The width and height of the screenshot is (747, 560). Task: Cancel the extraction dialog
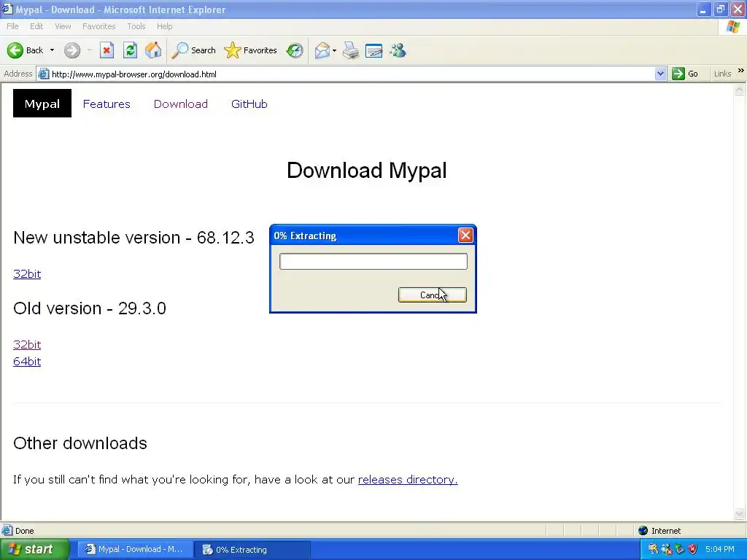pyautogui.click(x=432, y=295)
